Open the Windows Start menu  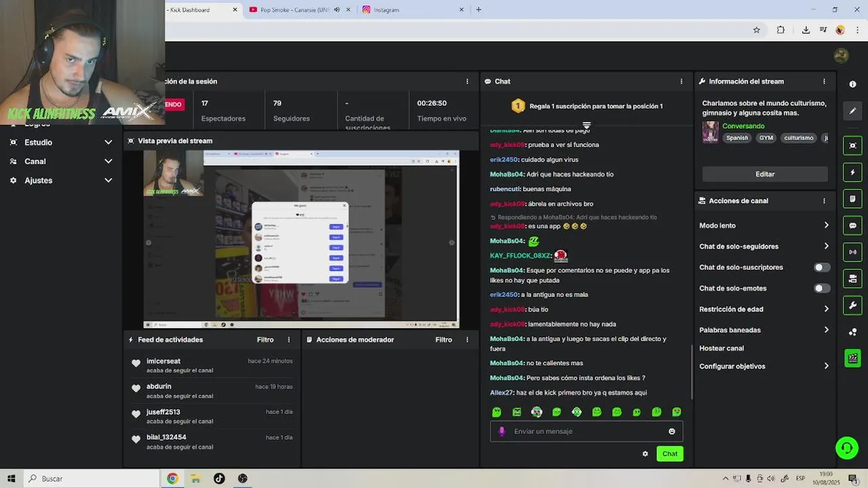tap(11, 479)
